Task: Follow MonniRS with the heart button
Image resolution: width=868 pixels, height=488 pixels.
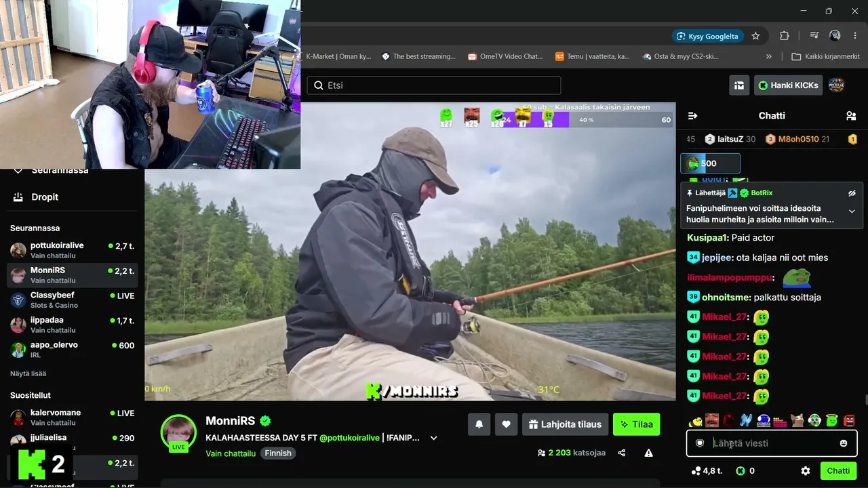Action: tap(506, 424)
